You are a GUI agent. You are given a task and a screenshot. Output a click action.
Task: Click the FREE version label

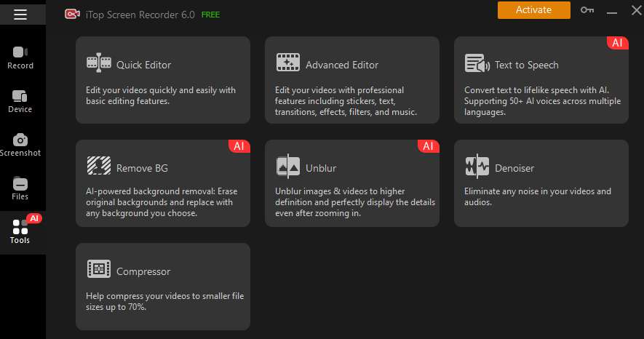click(210, 15)
